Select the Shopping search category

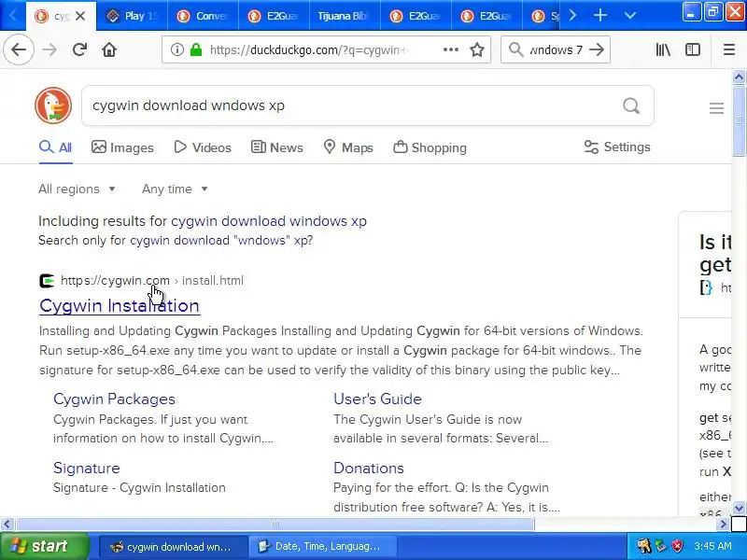point(430,147)
